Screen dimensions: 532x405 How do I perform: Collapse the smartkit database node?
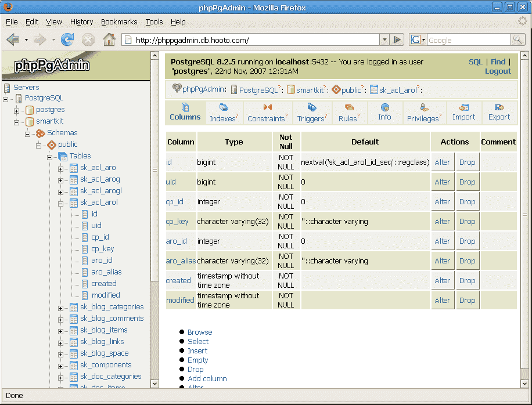(16, 122)
